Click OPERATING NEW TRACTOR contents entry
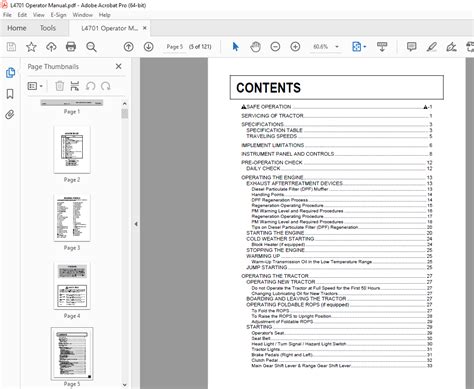The width and height of the screenshot is (474, 389). click(x=339, y=282)
